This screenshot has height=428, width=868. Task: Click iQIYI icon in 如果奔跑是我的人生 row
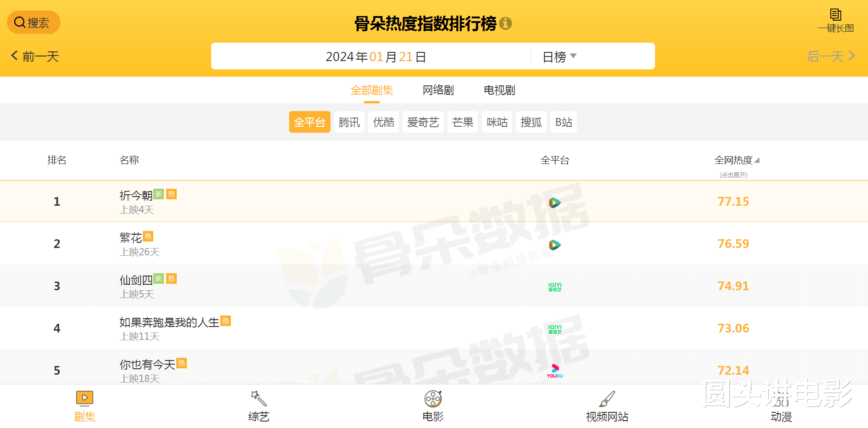[x=555, y=329]
